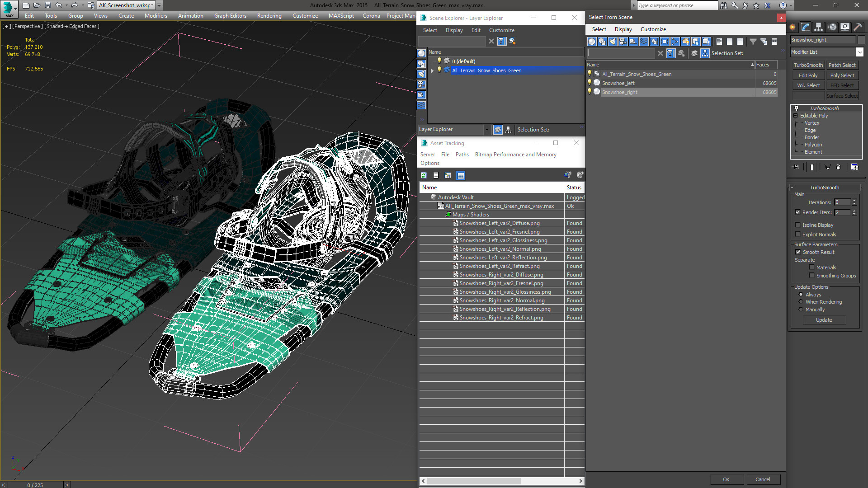Open the Hierarchy command panel tab
Viewport: 868px width, 488px height.
pos(818,28)
